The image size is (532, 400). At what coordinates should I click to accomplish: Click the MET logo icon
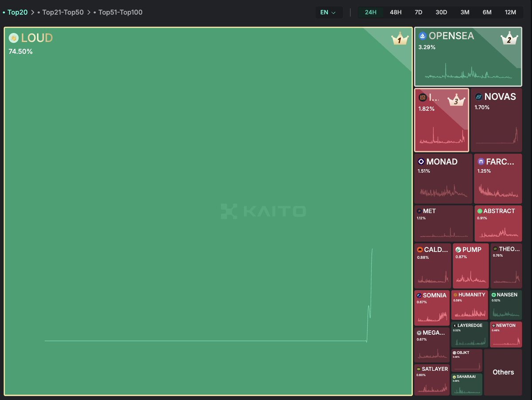click(419, 211)
